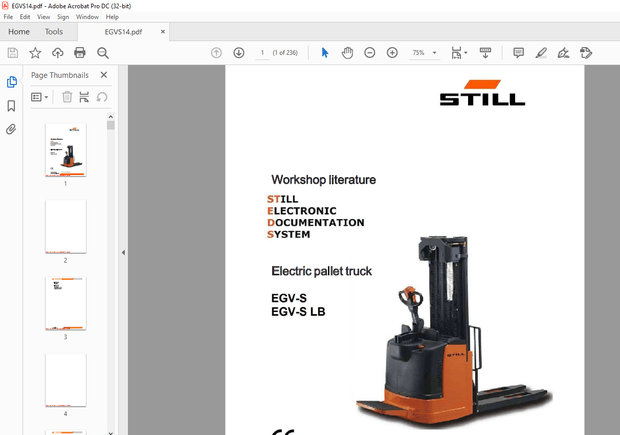Select page 1 thumbnail
The image size is (620, 435).
click(x=66, y=150)
